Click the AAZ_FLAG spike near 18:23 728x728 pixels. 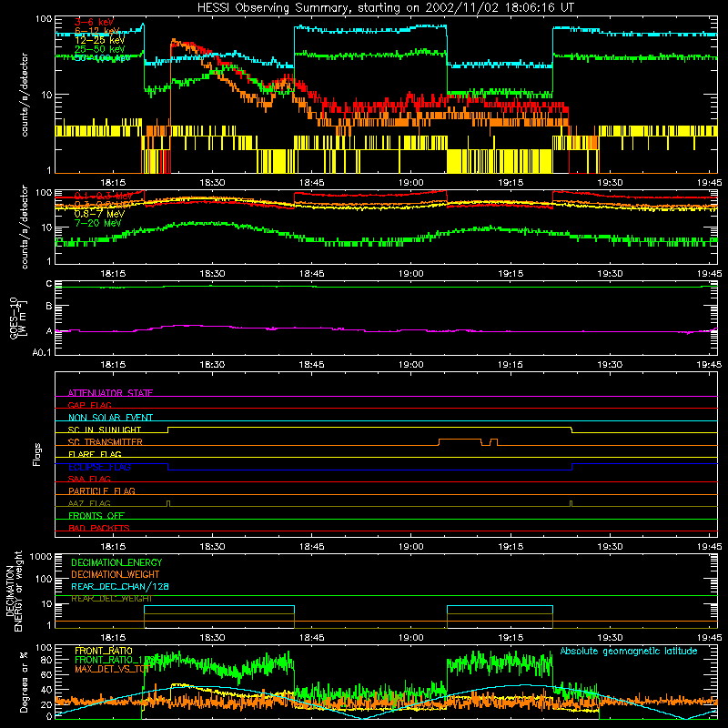pos(168,504)
